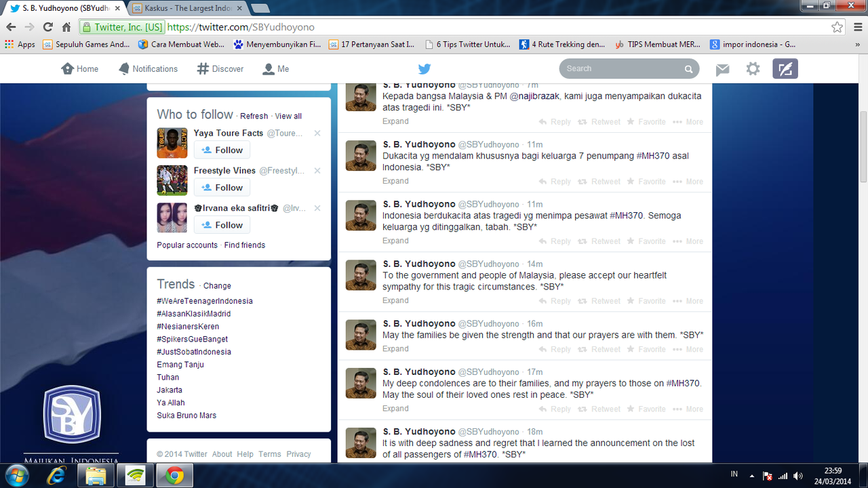Expand the 'My deep condolences' tweet
The height and width of the screenshot is (488, 868).
[x=395, y=408]
